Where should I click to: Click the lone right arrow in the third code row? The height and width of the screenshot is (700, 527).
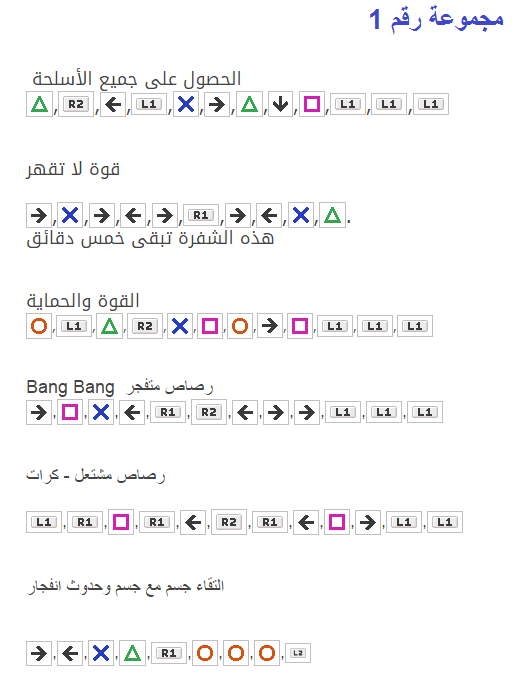coord(270,326)
